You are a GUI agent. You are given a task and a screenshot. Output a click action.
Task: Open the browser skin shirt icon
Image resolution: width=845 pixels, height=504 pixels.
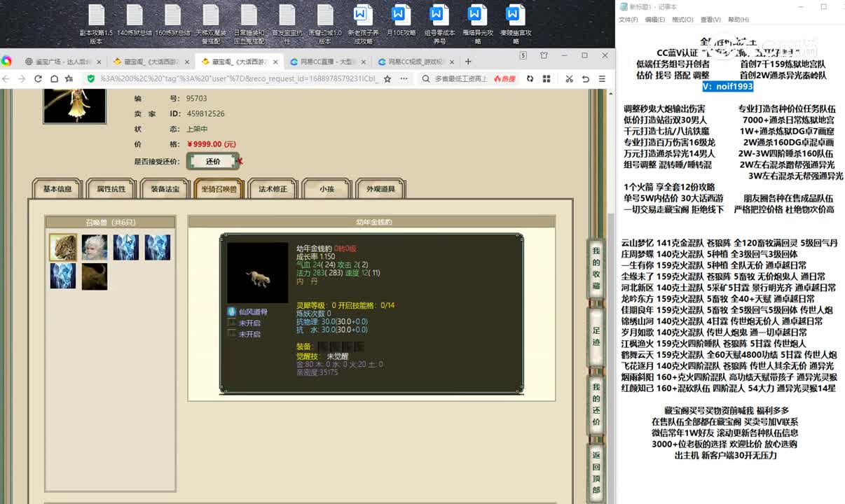click(544, 55)
